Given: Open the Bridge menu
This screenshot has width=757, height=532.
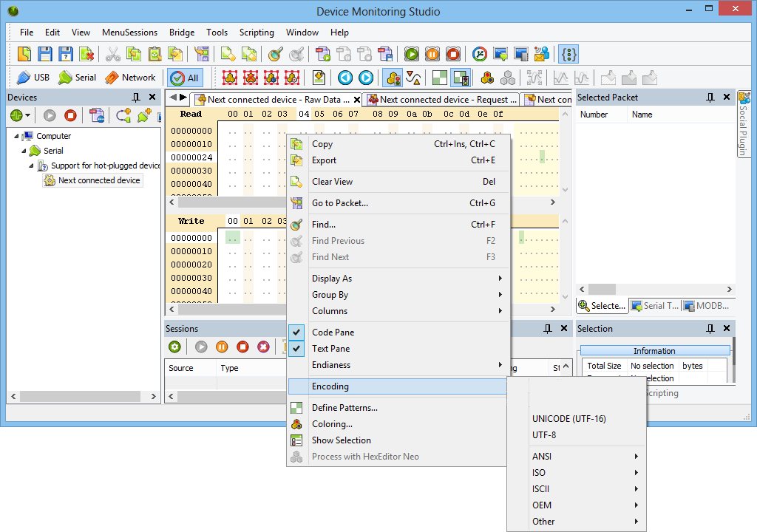Looking at the screenshot, I should (x=182, y=33).
